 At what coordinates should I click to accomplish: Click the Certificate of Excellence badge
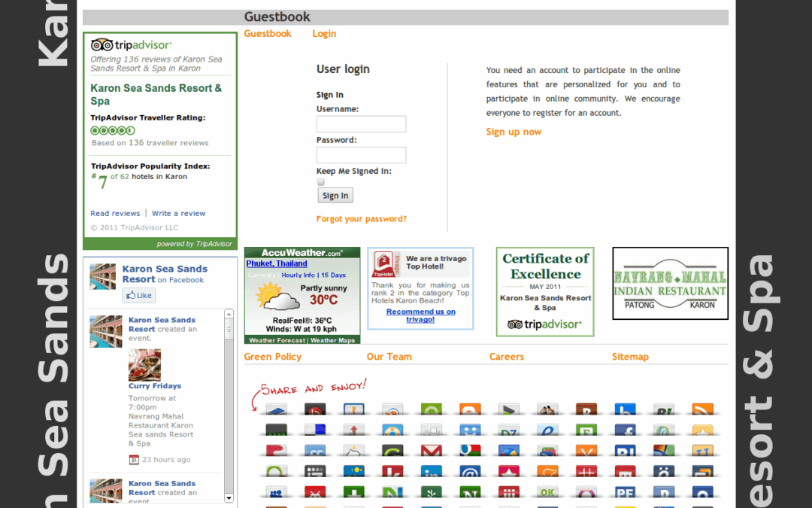tap(545, 292)
